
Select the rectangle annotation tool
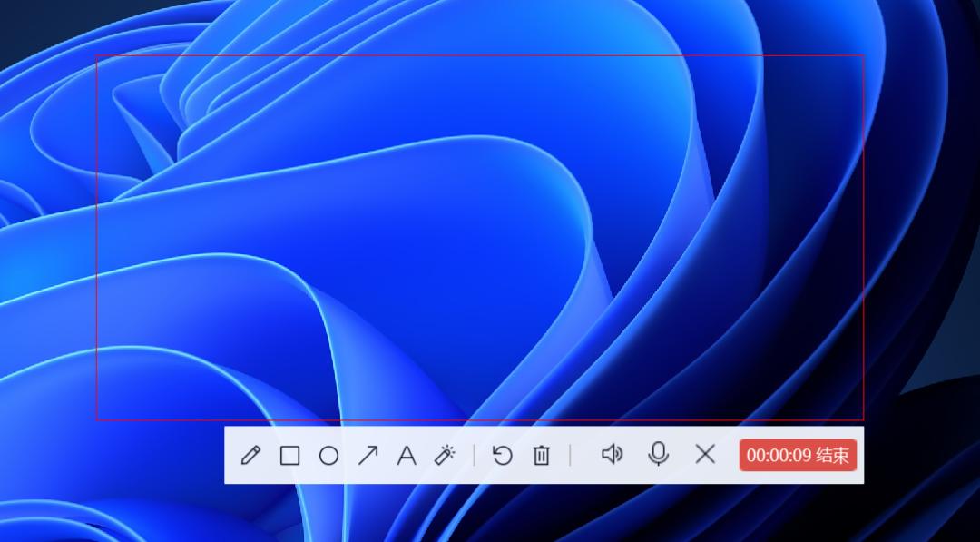pyautogui.click(x=290, y=456)
